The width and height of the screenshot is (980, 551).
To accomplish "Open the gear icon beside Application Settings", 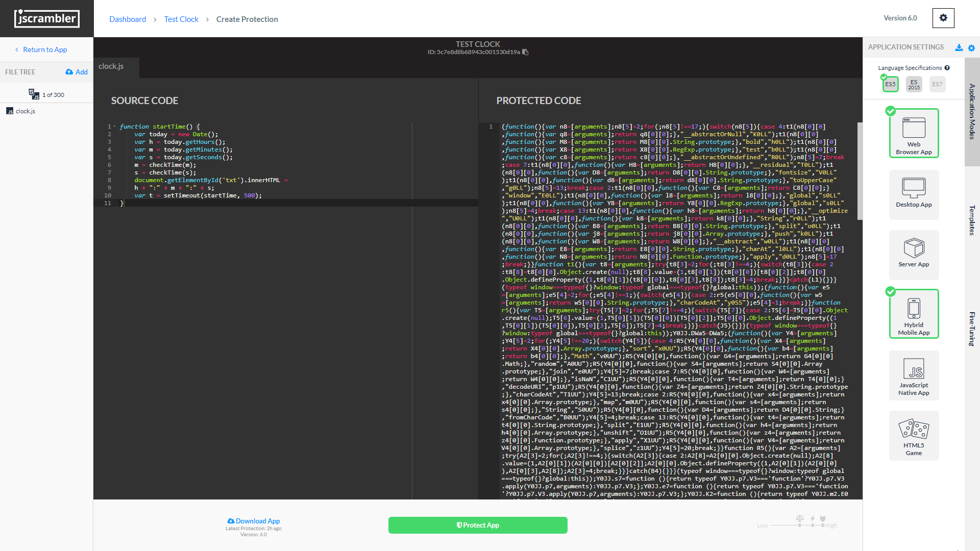I will point(971,47).
